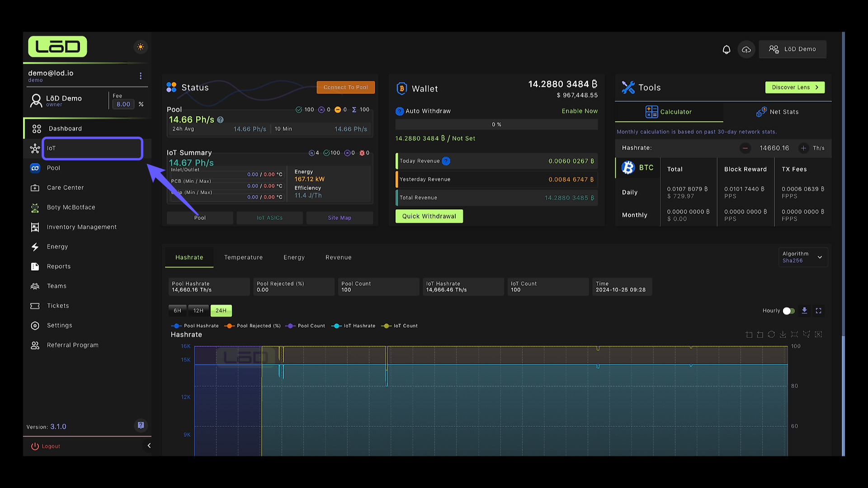Open the notifications bell
Screen dimensions: 868x488
pyautogui.click(x=726, y=49)
